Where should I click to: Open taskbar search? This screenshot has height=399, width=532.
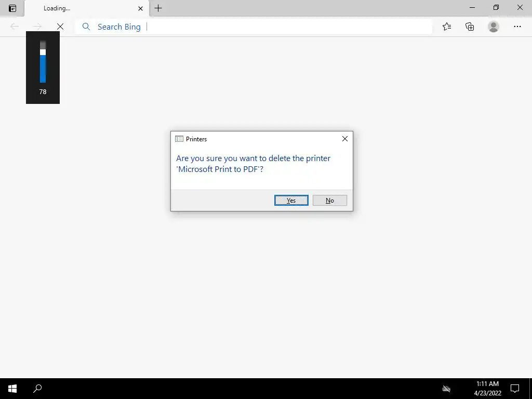click(x=37, y=389)
